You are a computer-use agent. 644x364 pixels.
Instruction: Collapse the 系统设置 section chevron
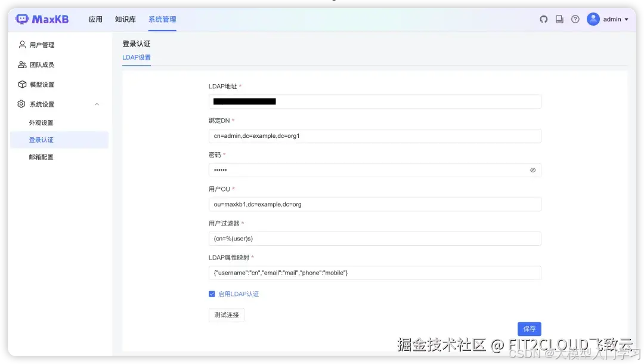[97, 103]
